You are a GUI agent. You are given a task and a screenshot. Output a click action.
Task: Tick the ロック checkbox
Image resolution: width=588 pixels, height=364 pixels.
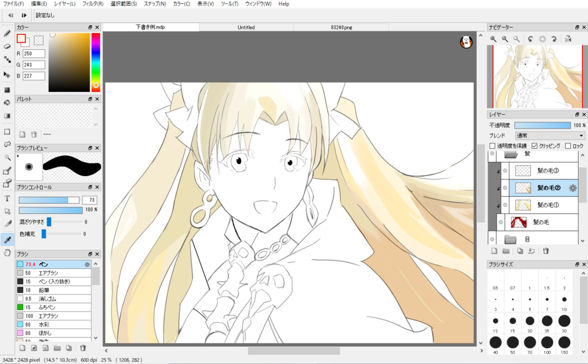tap(568, 146)
